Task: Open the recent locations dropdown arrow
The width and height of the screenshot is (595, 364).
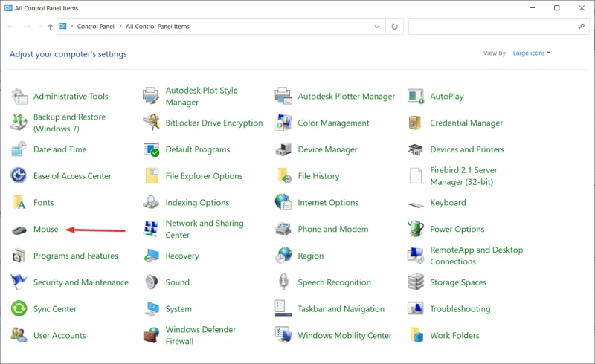Action: [39, 27]
